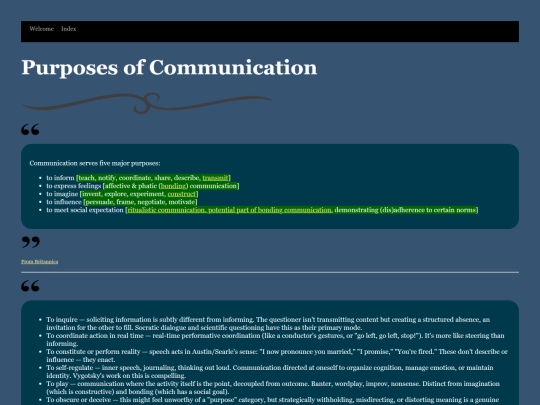
Task: Click 'demonstrating (dis)adherence to certain norms' text
Action: pyautogui.click(x=405, y=210)
